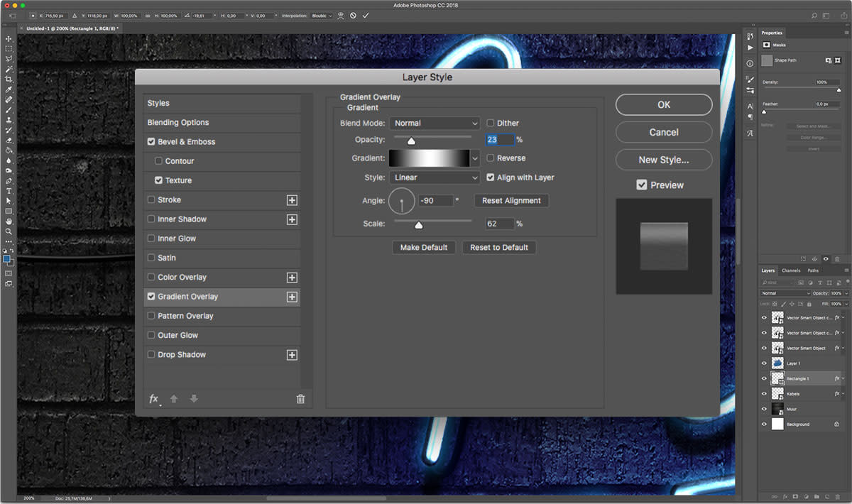852x504 pixels.
Task: Click the New Style... button
Action: pos(664,160)
